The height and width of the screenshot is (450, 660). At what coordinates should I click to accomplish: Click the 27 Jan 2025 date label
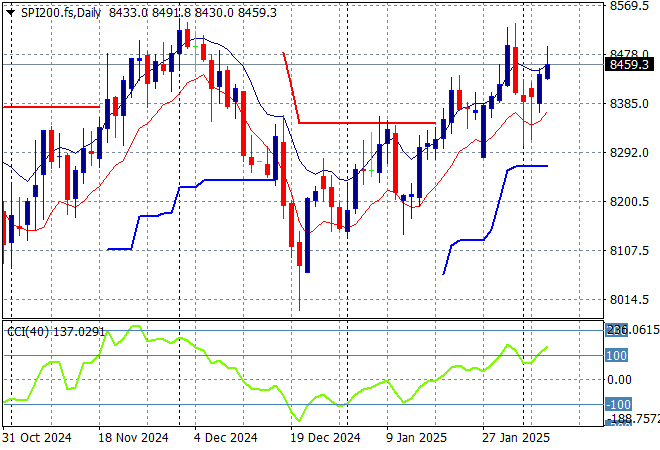coord(516,438)
